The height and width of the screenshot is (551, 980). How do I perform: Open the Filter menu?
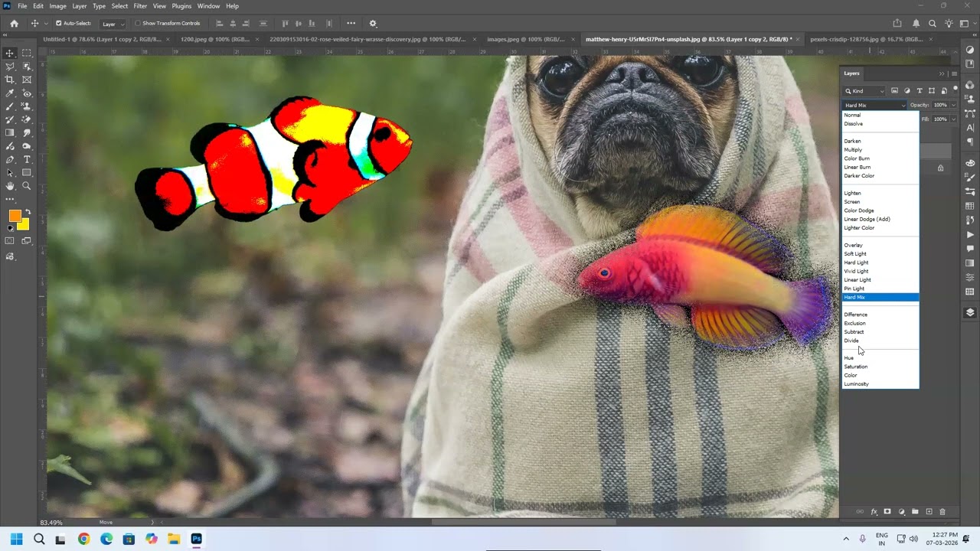click(140, 6)
